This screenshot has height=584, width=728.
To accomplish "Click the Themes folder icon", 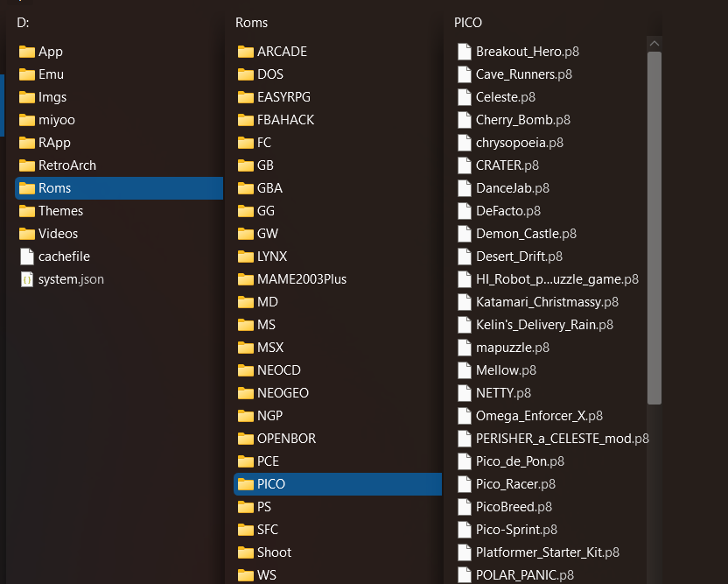I will (x=27, y=211).
